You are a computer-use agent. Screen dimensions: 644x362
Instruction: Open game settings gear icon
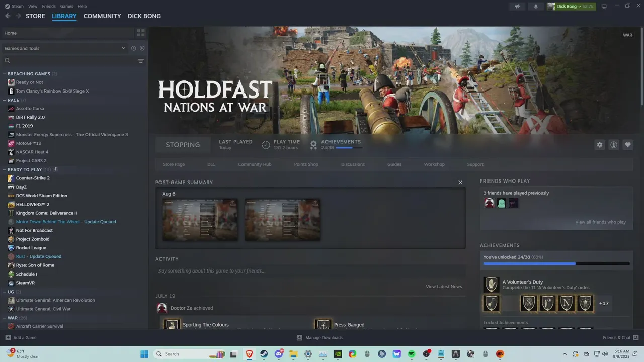(x=599, y=145)
